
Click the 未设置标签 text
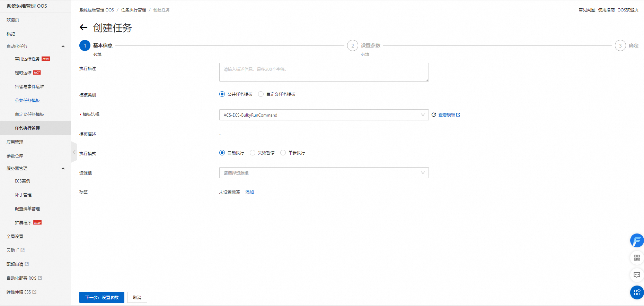[x=229, y=192]
